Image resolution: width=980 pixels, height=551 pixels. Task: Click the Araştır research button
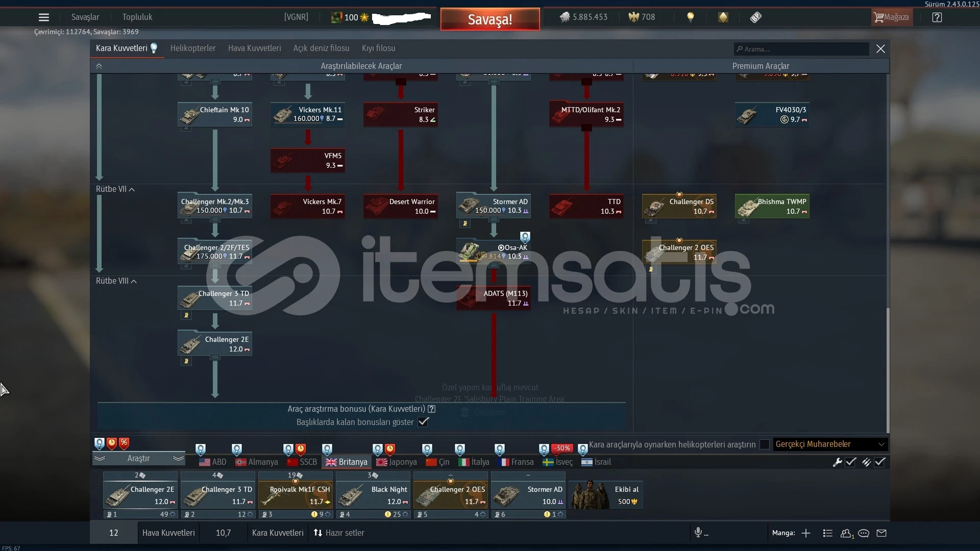coord(138,459)
